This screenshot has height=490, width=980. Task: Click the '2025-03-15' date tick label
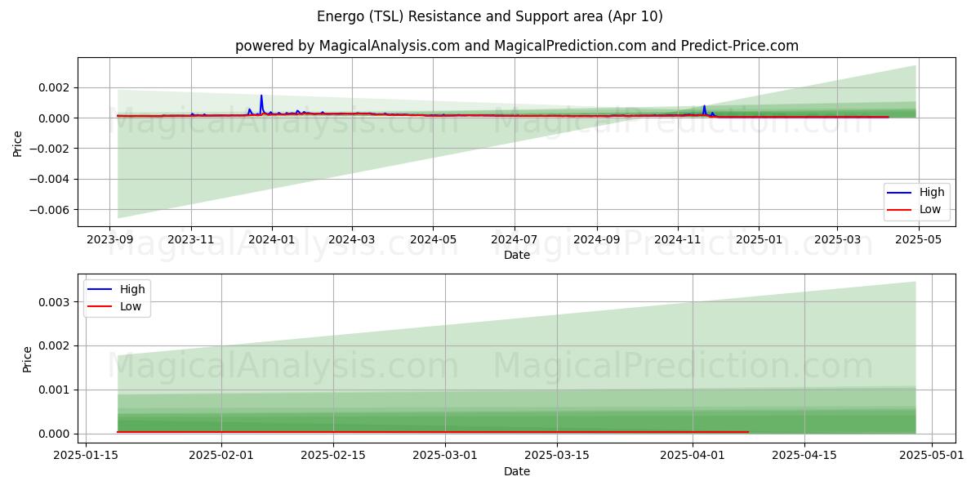(x=557, y=457)
